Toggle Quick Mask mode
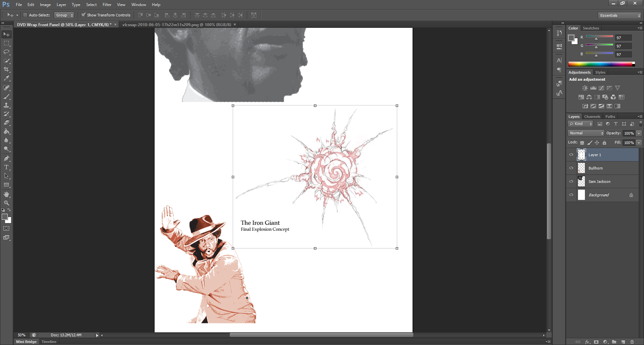 click(6, 228)
